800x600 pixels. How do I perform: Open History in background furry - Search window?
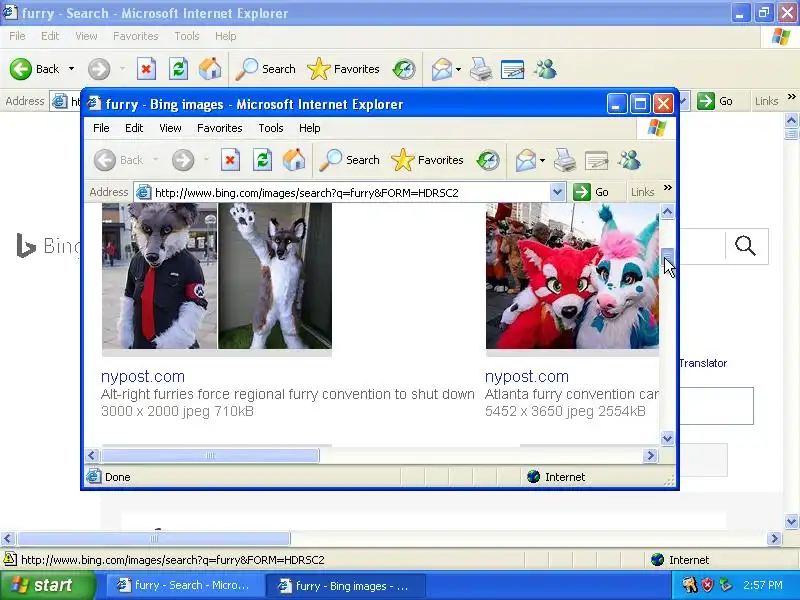[x=404, y=69]
